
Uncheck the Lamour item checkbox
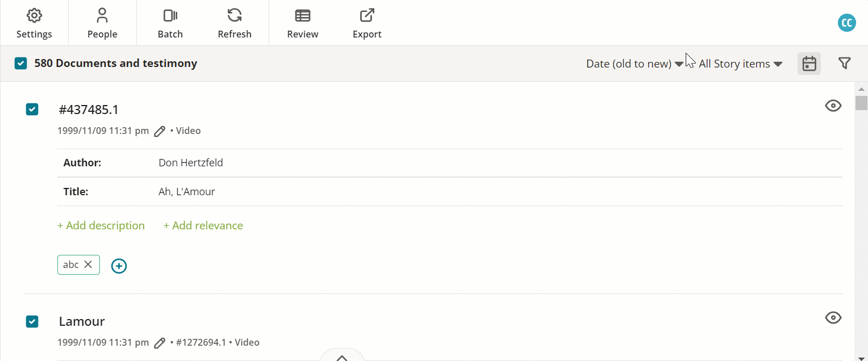click(x=32, y=322)
